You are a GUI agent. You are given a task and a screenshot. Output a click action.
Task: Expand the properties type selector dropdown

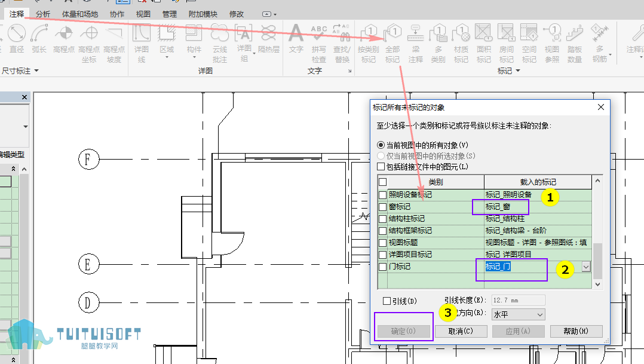pyautogui.click(x=26, y=127)
